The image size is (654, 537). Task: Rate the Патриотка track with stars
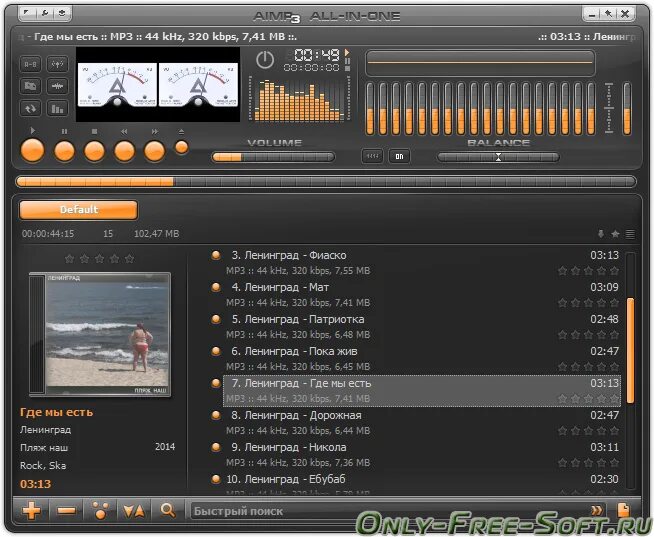point(588,335)
